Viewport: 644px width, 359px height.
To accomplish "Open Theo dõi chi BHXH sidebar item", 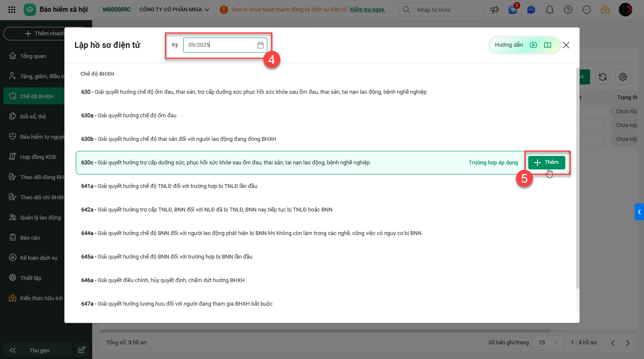I will (x=34, y=197).
